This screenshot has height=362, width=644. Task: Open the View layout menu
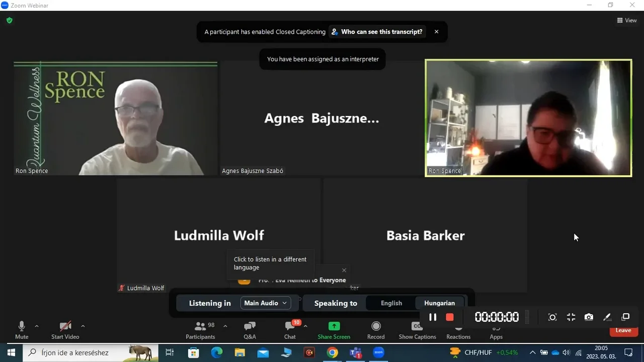tap(627, 21)
